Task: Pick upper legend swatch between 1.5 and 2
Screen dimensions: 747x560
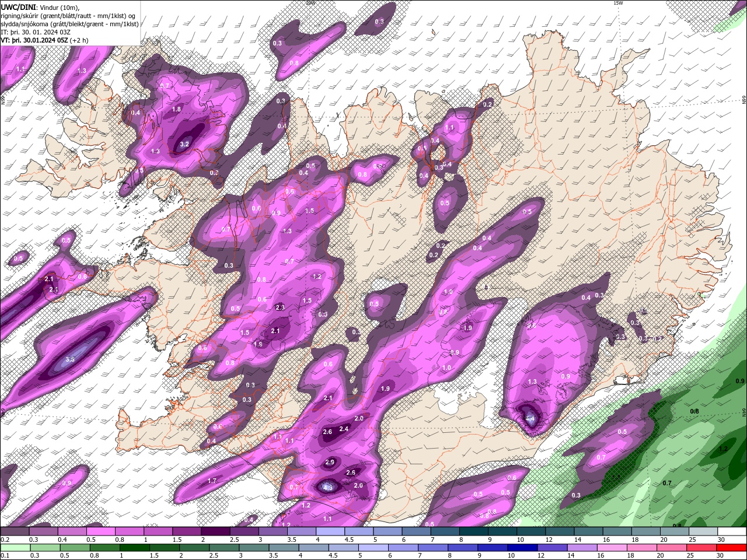Action: point(186,531)
